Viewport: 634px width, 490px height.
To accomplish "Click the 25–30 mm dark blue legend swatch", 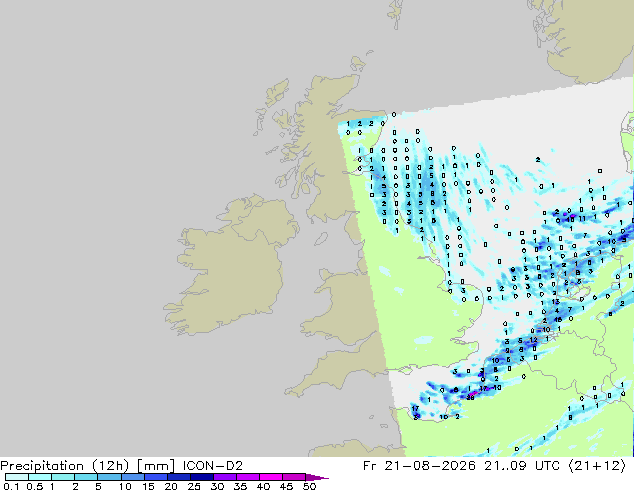I will (x=202, y=477).
